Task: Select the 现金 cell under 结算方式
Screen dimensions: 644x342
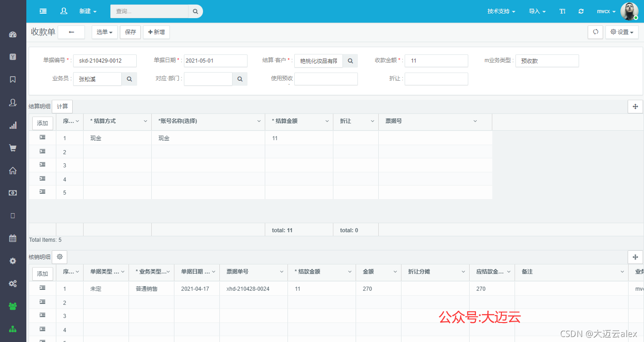Action: click(118, 138)
